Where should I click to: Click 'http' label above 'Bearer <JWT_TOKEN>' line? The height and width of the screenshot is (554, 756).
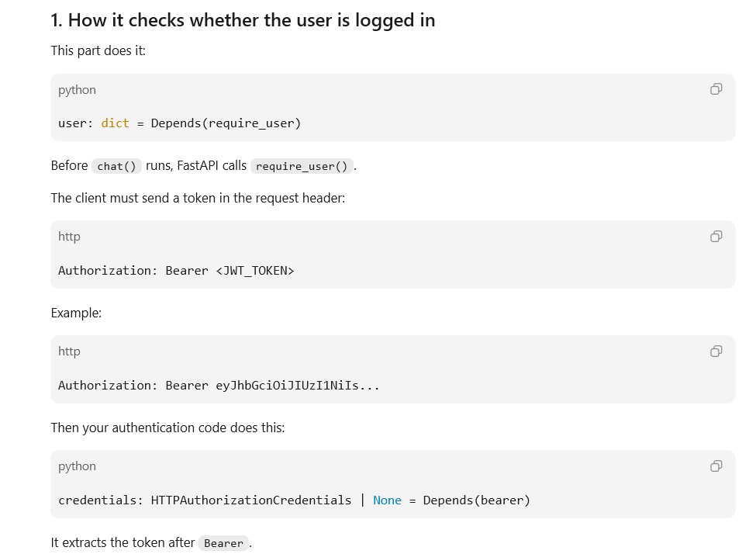coord(69,237)
